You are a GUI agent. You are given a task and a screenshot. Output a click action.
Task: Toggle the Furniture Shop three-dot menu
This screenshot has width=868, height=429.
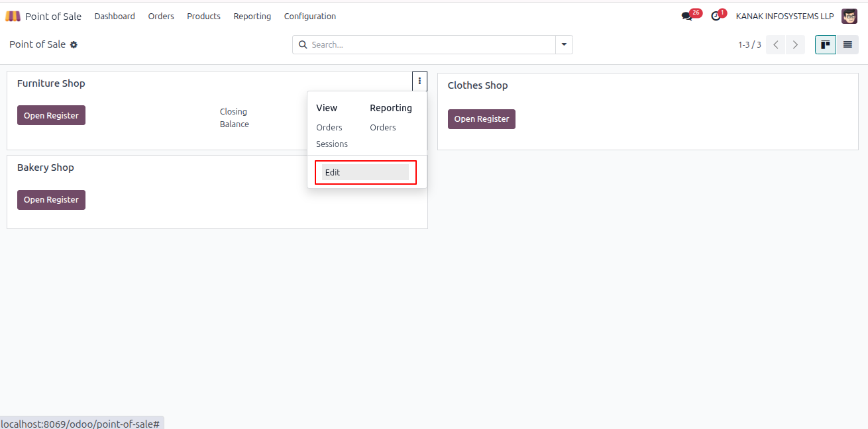(x=419, y=81)
